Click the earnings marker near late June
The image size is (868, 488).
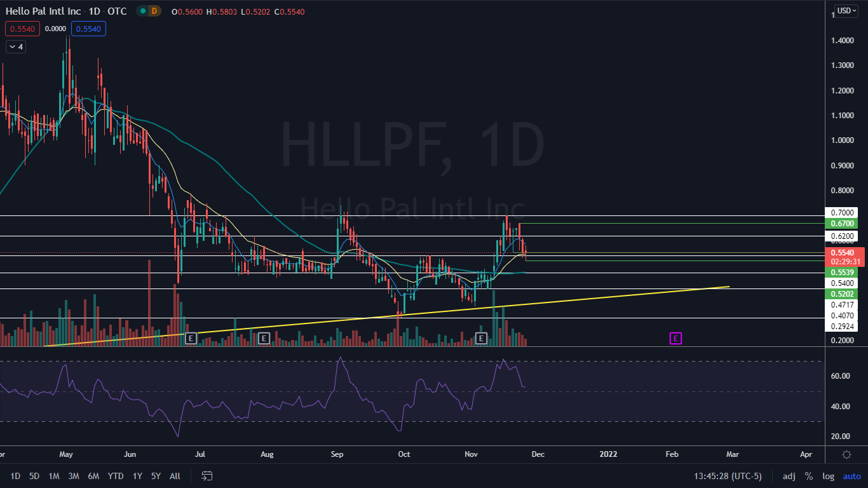click(x=191, y=338)
